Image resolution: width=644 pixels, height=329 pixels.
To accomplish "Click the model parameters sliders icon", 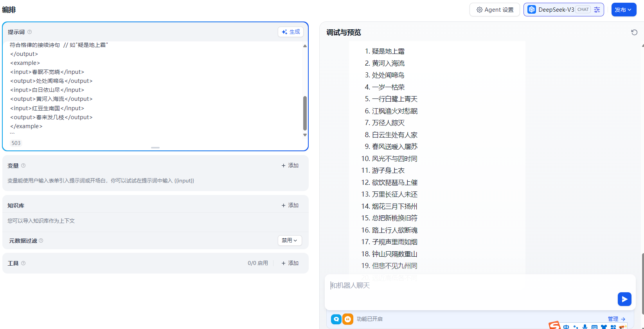I will 597,10.
